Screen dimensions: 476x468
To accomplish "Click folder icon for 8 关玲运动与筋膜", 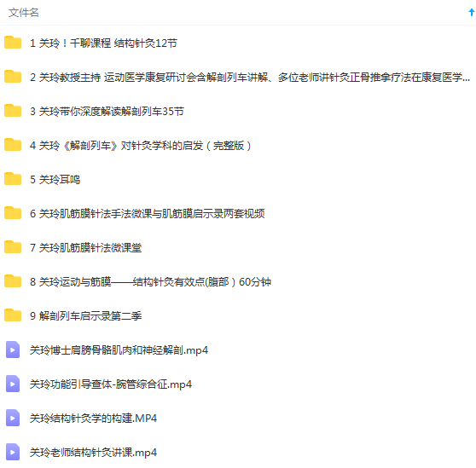I will [x=13, y=281].
